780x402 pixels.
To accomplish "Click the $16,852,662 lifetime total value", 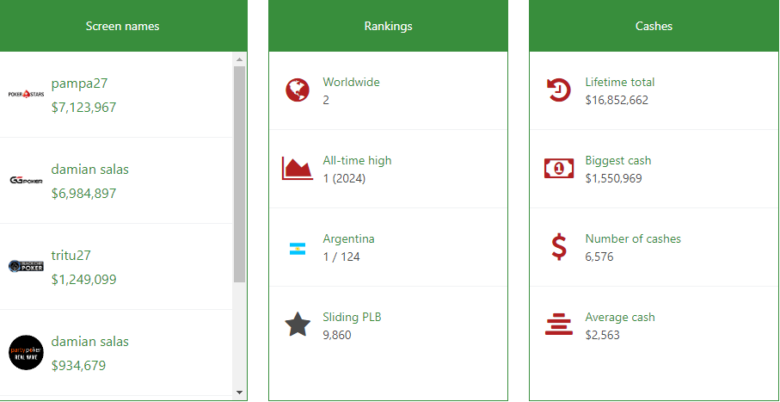I will [617, 100].
